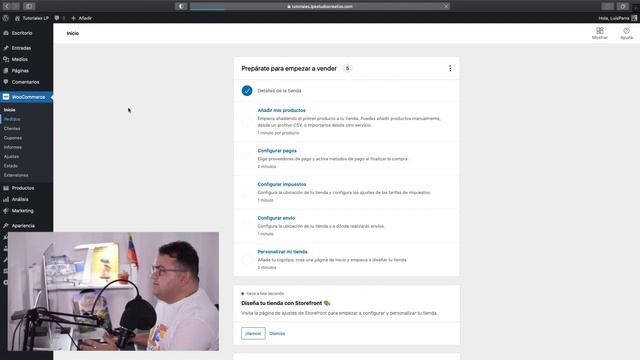
Task: Stop page loading with the X button
Action: point(446,6)
